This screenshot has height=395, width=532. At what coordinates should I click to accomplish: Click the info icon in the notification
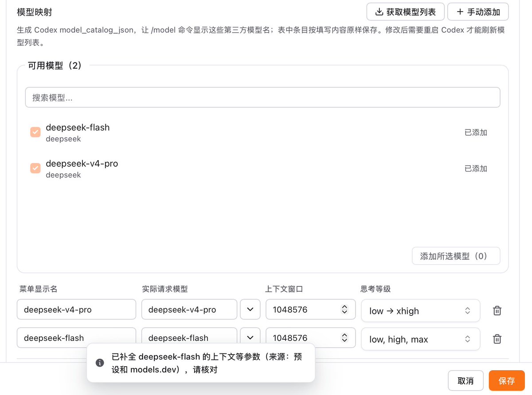[x=100, y=363]
